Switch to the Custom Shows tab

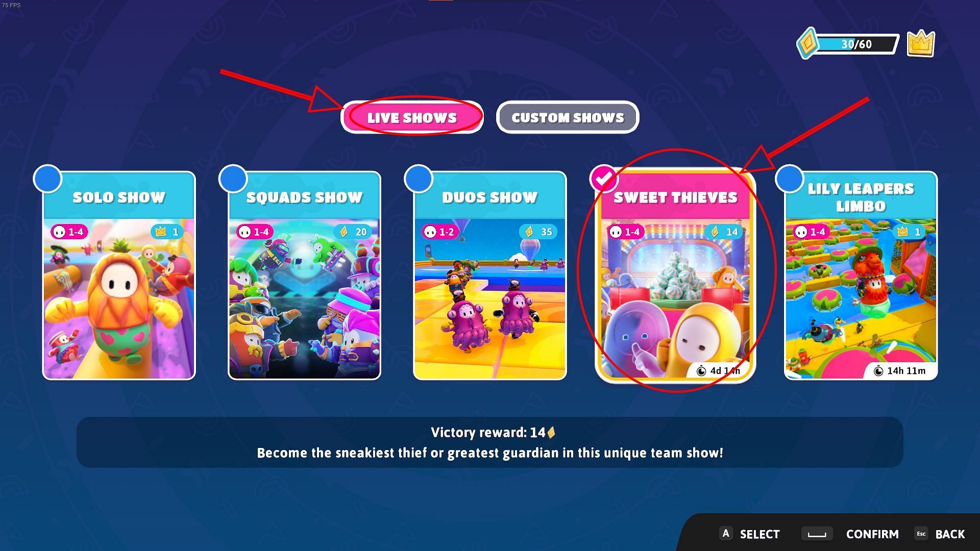click(x=568, y=117)
